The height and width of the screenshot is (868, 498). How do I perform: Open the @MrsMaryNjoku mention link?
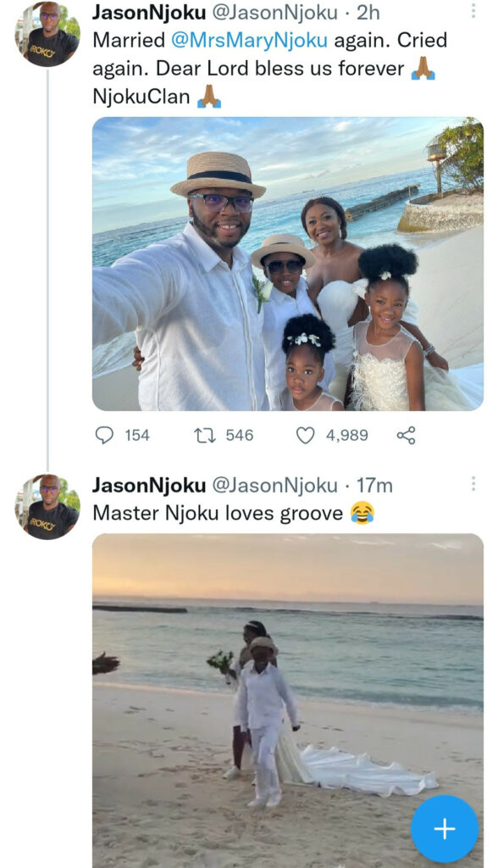pos(249,40)
